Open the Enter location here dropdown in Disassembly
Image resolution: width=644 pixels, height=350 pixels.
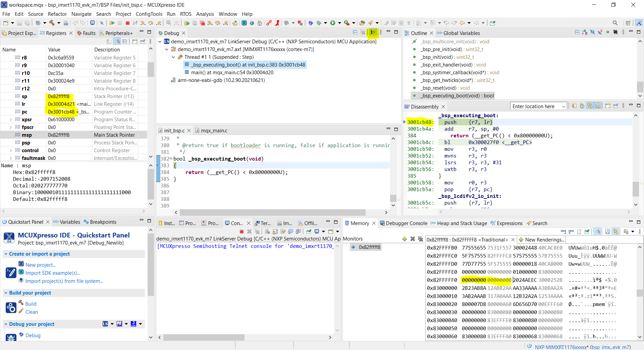pos(563,106)
